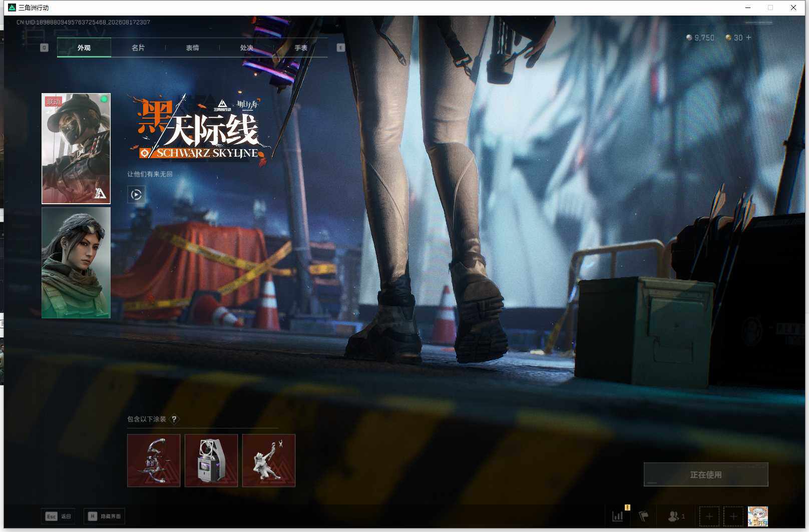
Task: Click the H hide interface button
Action: pos(104,516)
